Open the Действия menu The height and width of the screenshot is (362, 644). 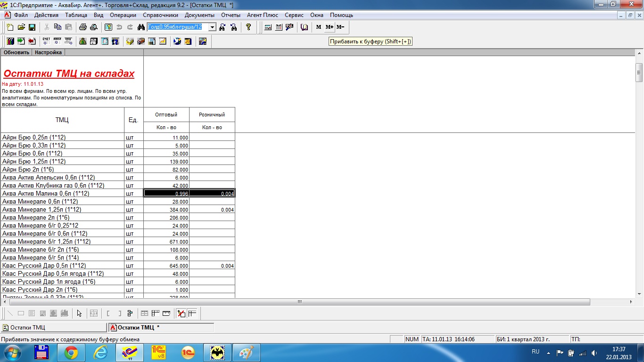pyautogui.click(x=46, y=15)
